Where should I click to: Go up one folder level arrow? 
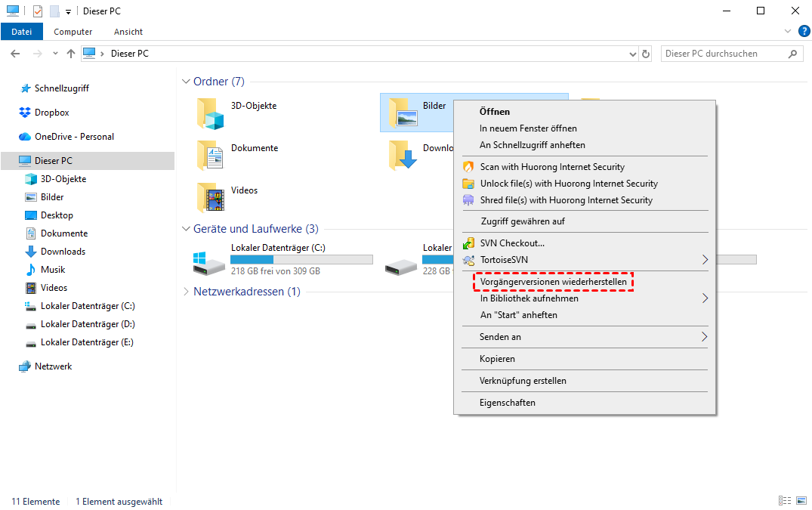71,54
